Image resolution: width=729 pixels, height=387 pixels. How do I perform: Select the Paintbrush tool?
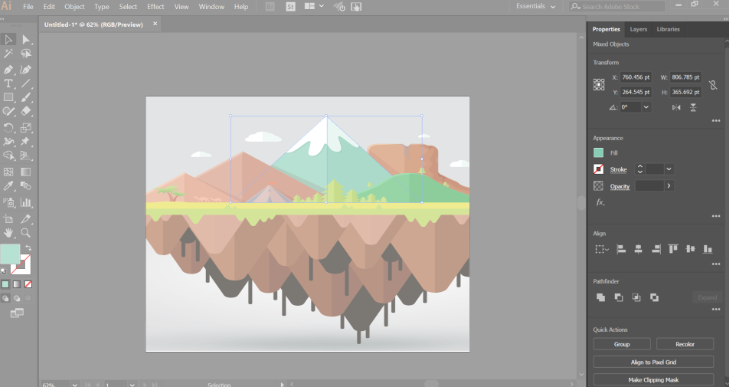(x=26, y=97)
